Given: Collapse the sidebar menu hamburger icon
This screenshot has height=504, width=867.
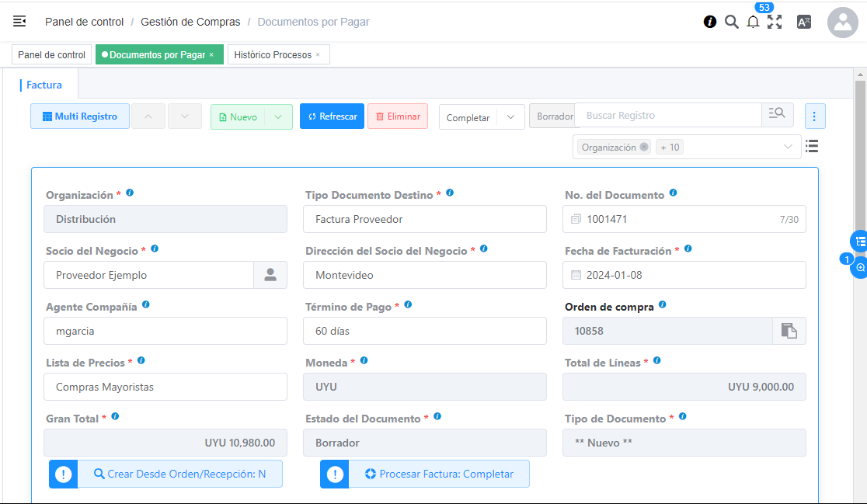Looking at the screenshot, I should coord(19,22).
